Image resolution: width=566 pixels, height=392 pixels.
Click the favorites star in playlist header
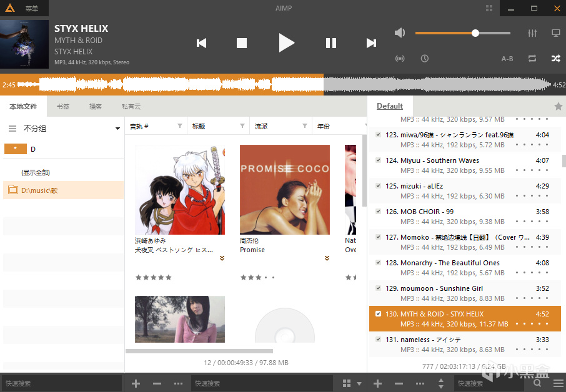558,106
